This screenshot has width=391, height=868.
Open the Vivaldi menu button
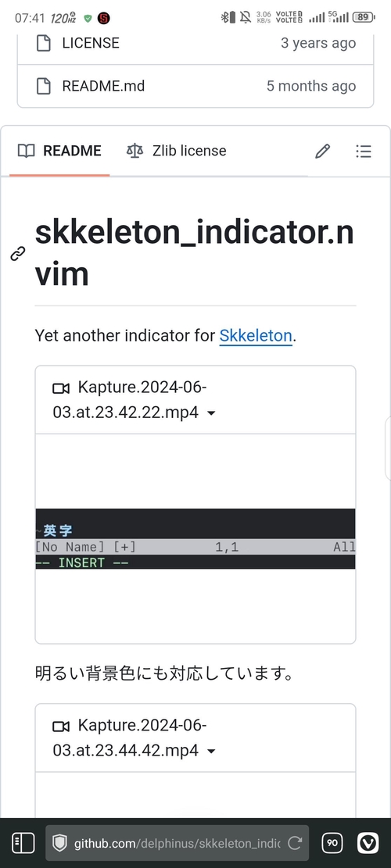point(368,843)
